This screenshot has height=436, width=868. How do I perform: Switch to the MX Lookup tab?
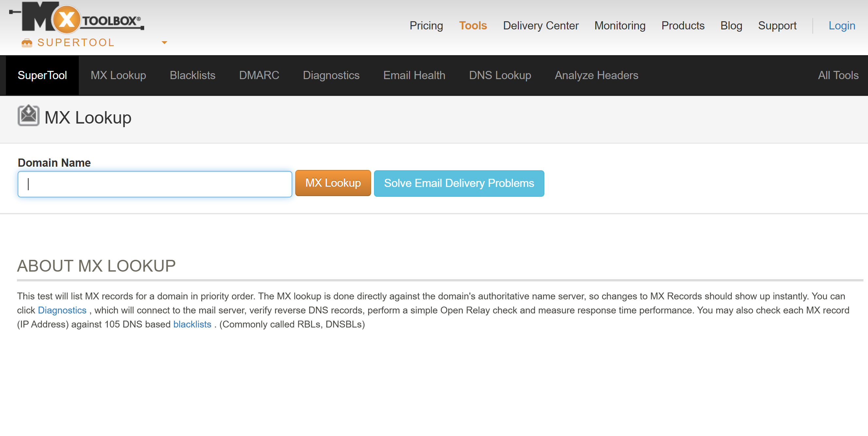coord(118,75)
